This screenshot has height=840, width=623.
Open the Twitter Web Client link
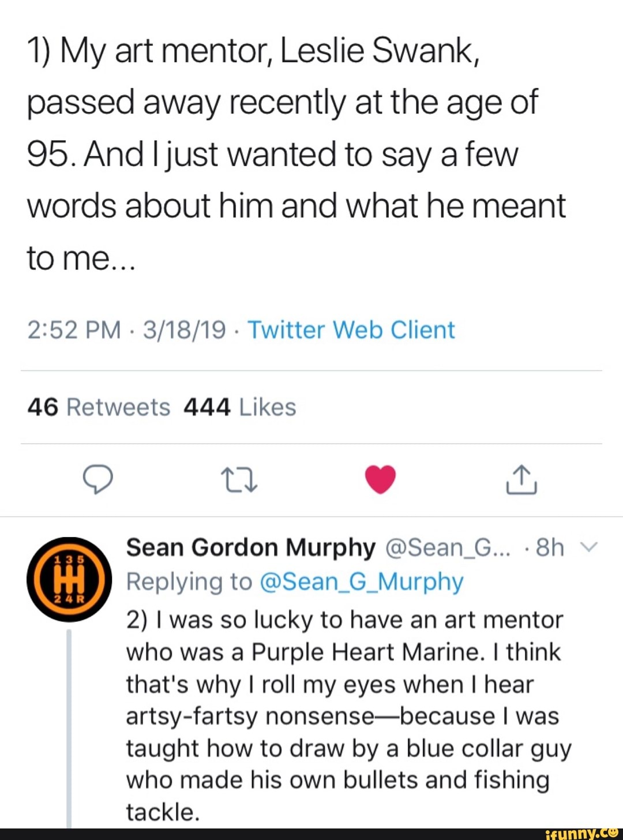(x=351, y=330)
